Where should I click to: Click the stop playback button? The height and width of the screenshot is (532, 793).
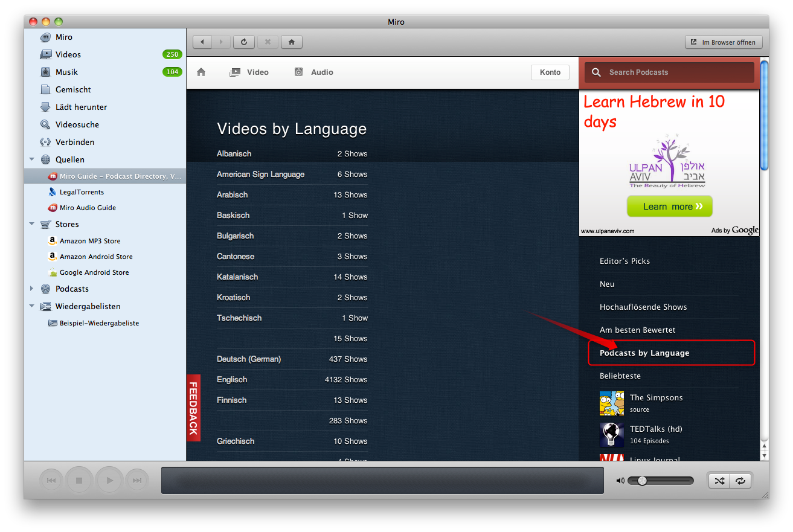tap(79, 481)
